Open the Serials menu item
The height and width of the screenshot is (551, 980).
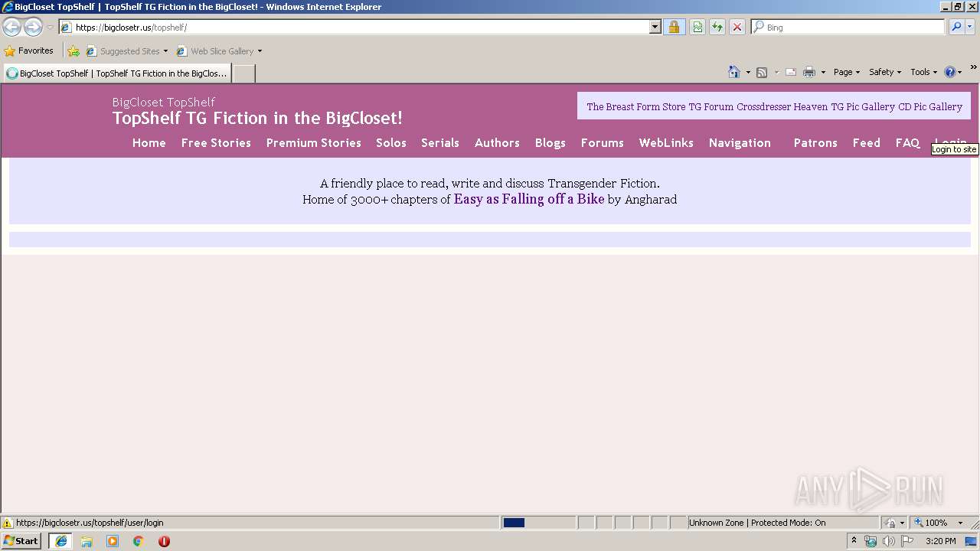pyautogui.click(x=440, y=143)
